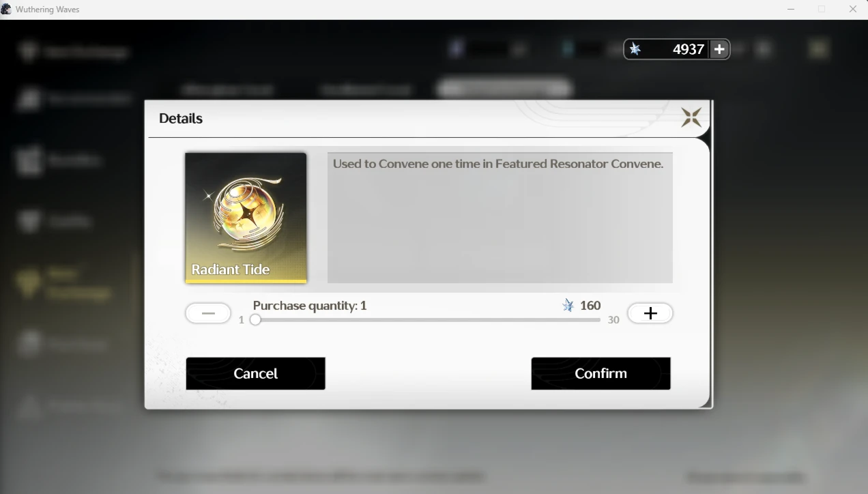The width and height of the screenshot is (868, 494).
Task: Select the highlighted gold Item Exchange sidebar entry
Action: click(x=65, y=283)
